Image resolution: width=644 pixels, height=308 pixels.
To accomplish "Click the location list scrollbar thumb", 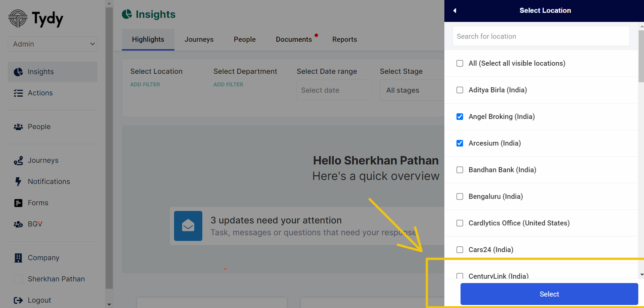I will [x=641, y=56].
